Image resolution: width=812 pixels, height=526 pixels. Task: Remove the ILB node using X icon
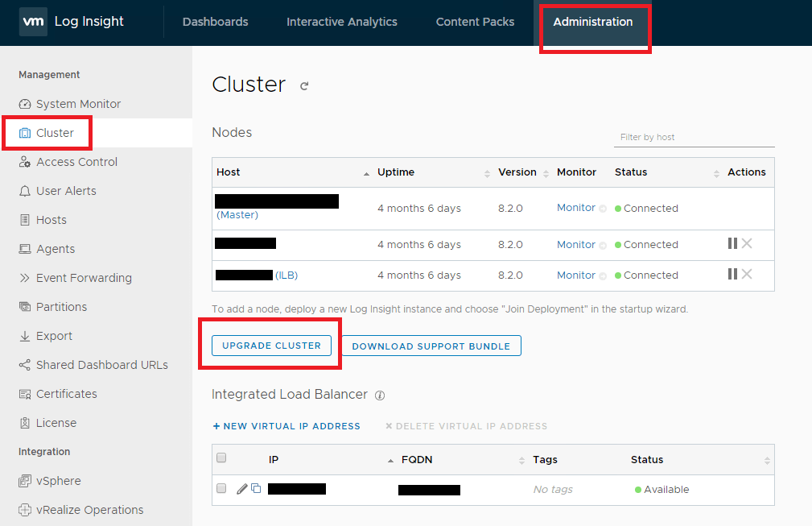[747, 274]
